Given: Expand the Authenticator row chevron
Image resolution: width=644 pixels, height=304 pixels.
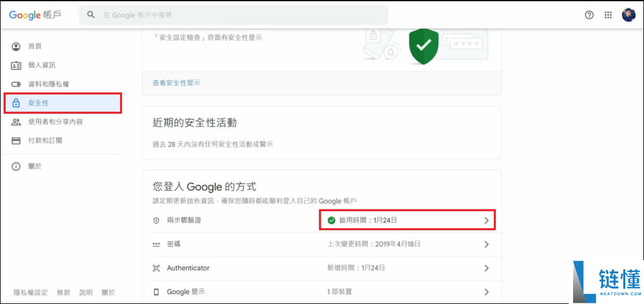Looking at the screenshot, I should tap(486, 268).
